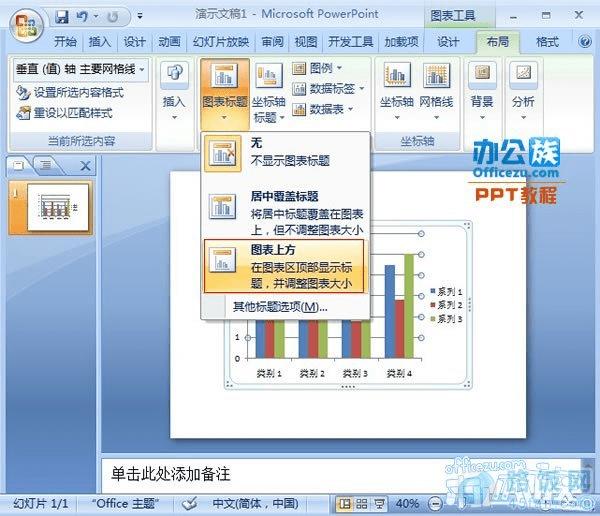Image resolution: width=600 pixels, height=516 pixels.
Task: Open the main 设计 ribbon tab
Action: coord(134,41)
